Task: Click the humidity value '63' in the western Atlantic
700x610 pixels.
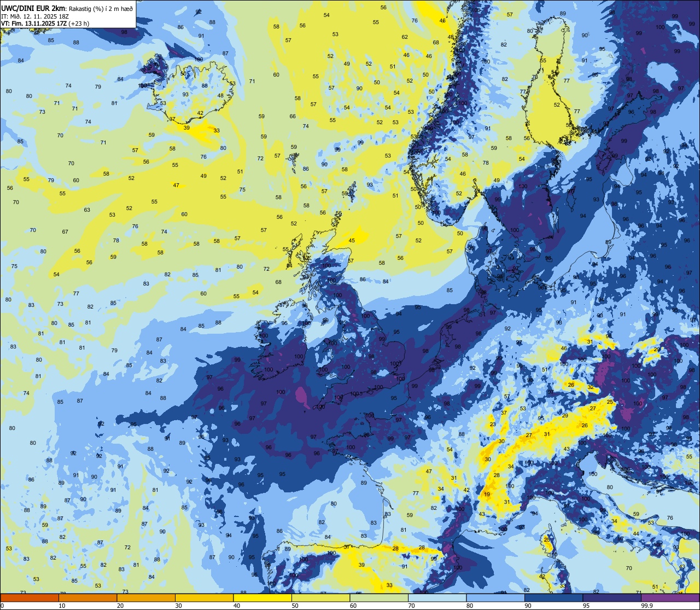Action: pyautogui.click(x=87, y=210)
